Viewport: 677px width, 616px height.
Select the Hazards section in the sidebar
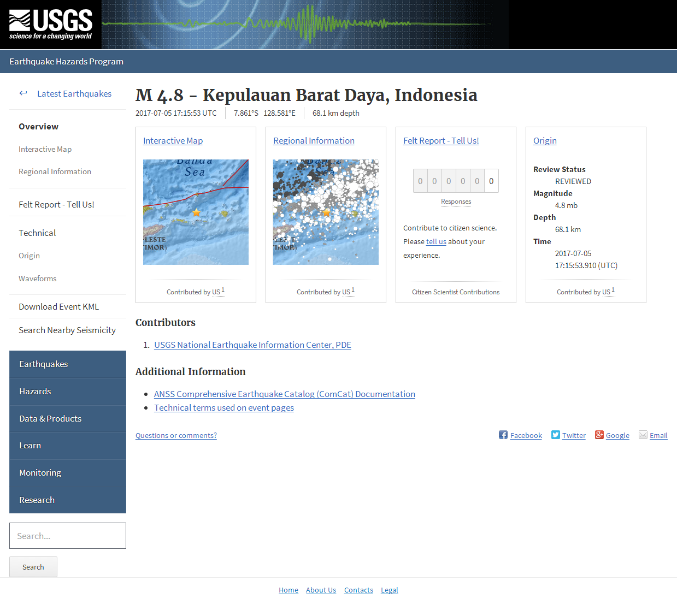(x=35, y=392)
